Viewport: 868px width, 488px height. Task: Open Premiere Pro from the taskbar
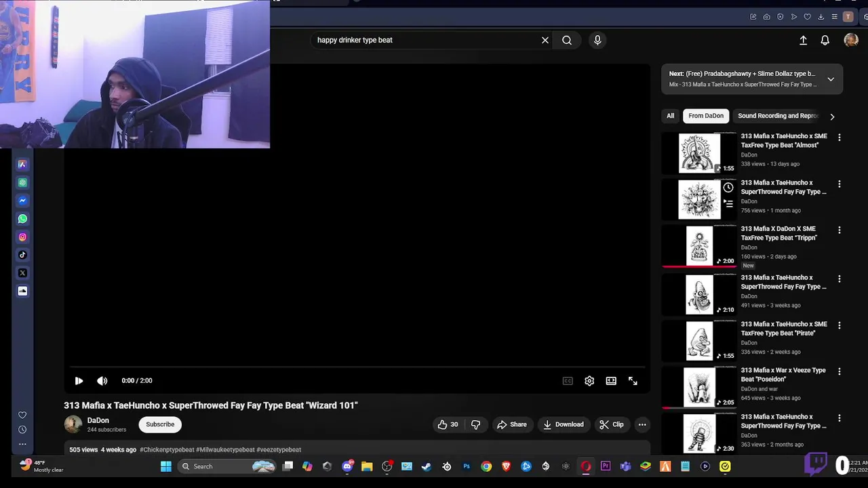point(606,466)
